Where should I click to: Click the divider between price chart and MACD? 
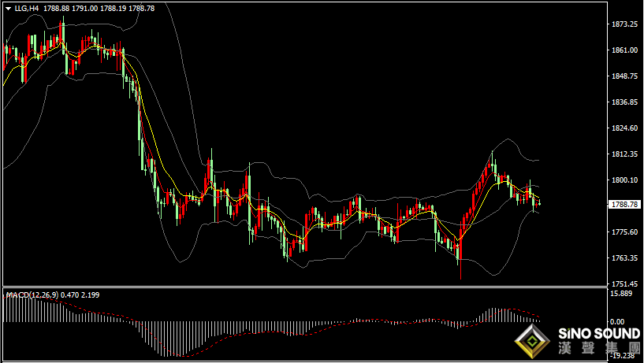tap(306, 287)
